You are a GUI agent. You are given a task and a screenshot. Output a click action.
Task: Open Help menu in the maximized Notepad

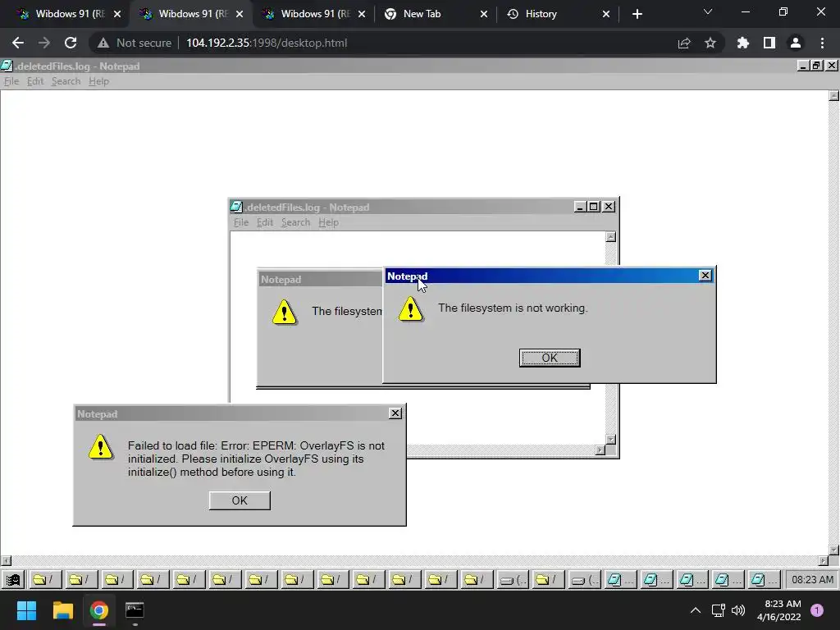click(x=98, y=81)
